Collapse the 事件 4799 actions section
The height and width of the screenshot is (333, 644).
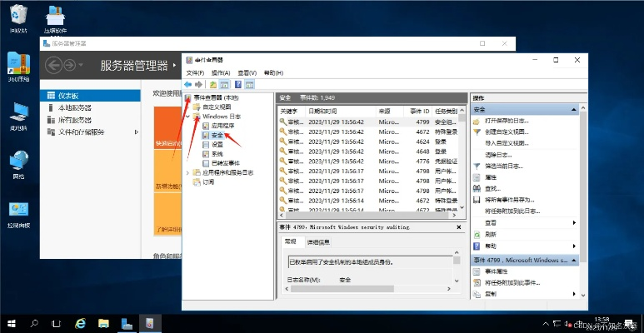coord(574,261)
